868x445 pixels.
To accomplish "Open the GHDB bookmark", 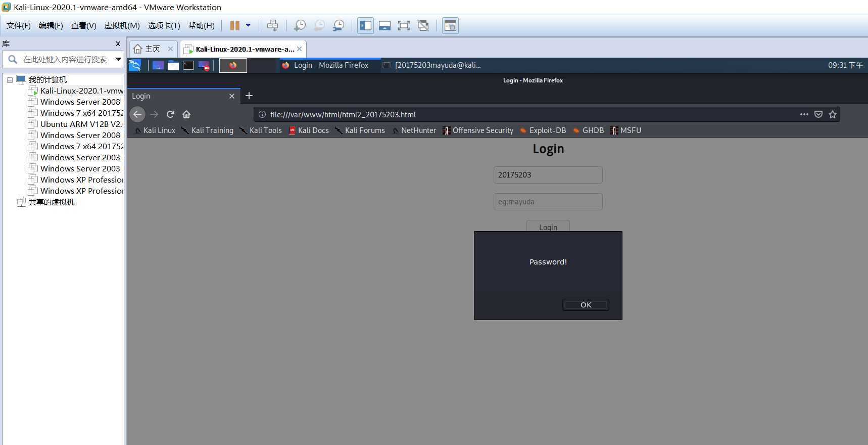I will point(588,130).
